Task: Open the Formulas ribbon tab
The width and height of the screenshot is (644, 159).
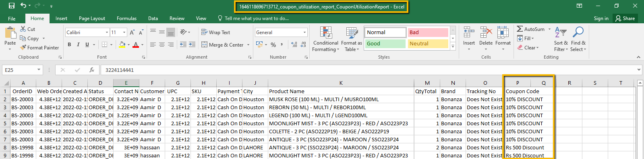Action: (x=126, y=18)
